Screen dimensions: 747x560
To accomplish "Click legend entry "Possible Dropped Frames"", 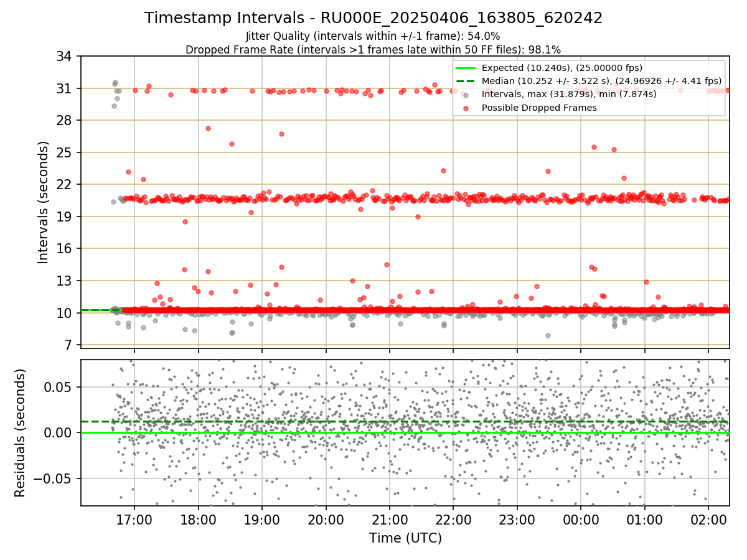I will [x=539, y=108].
